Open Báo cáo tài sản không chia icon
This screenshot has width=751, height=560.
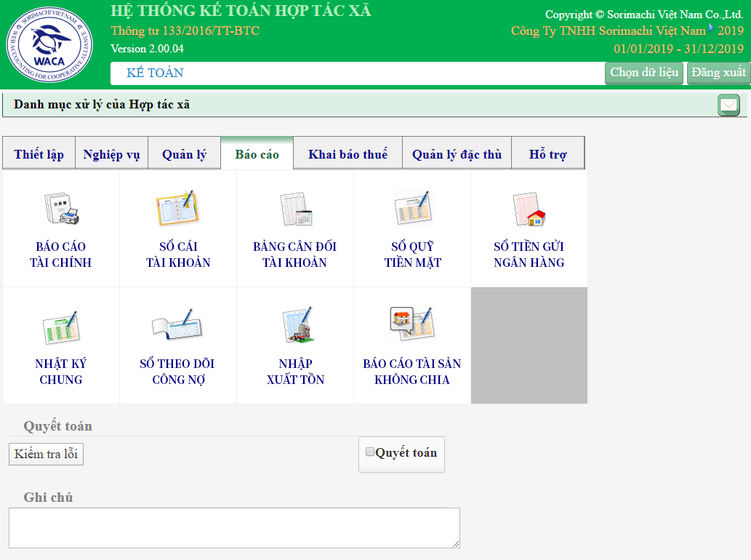click(412, 323)
